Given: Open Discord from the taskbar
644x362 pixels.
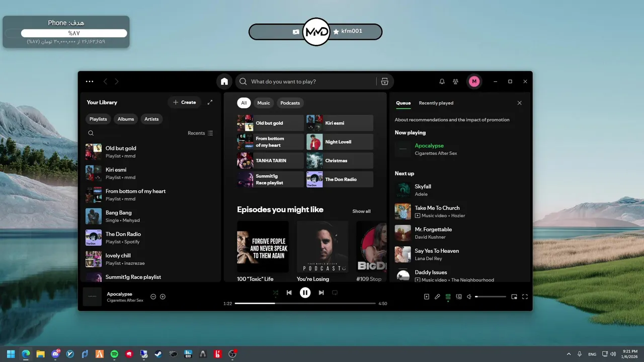Looking at the screenshot, I should click(x=55, y=354).
